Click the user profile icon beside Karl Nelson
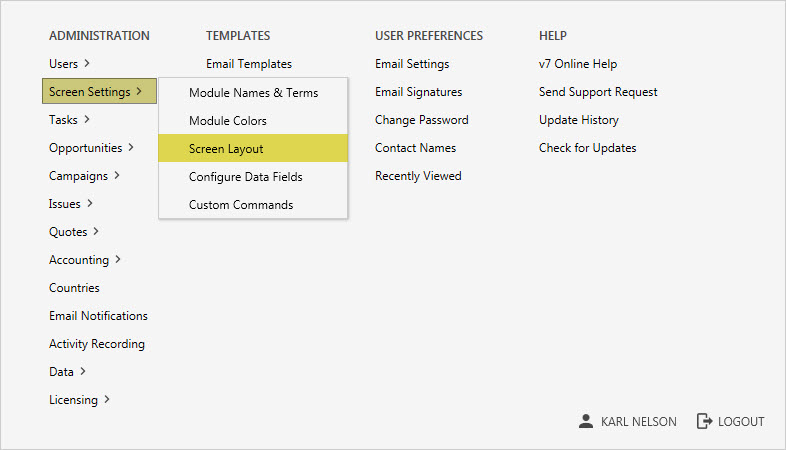Image resolution: width=786 pixels, height=450 pixels. [586, 421]
